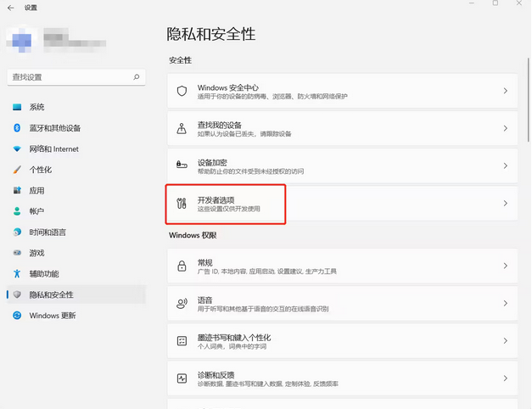
Task: Expand 常规 chevron arrow
Action: [x=505, y=266]
